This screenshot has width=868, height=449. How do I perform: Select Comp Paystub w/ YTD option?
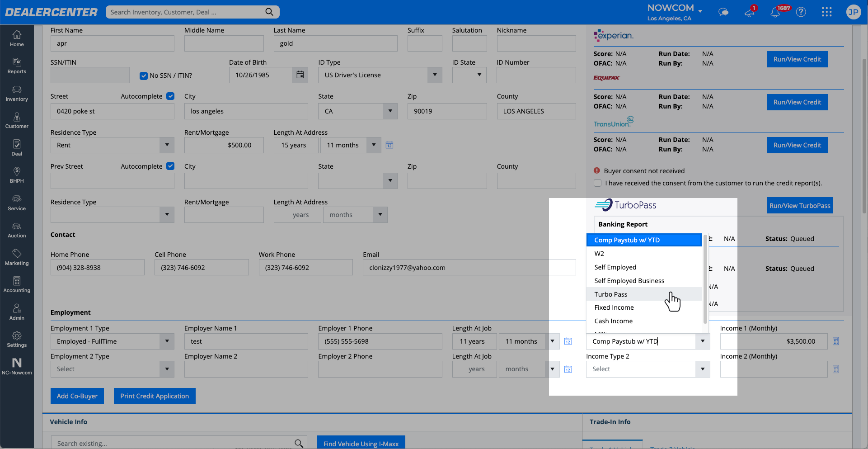click(x=644, y=240)
